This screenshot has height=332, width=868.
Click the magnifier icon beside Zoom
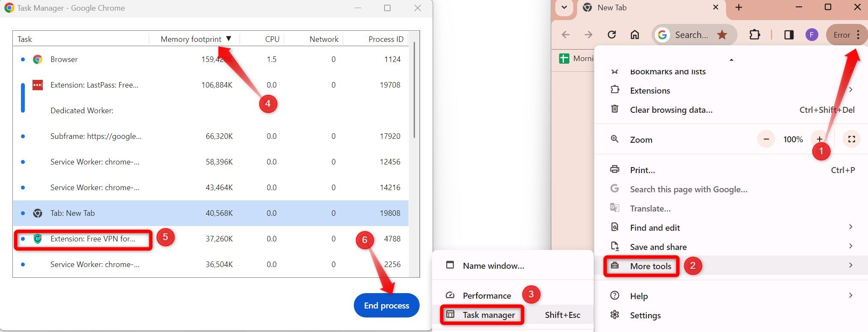pyautogui.click(x=614, y=139)
